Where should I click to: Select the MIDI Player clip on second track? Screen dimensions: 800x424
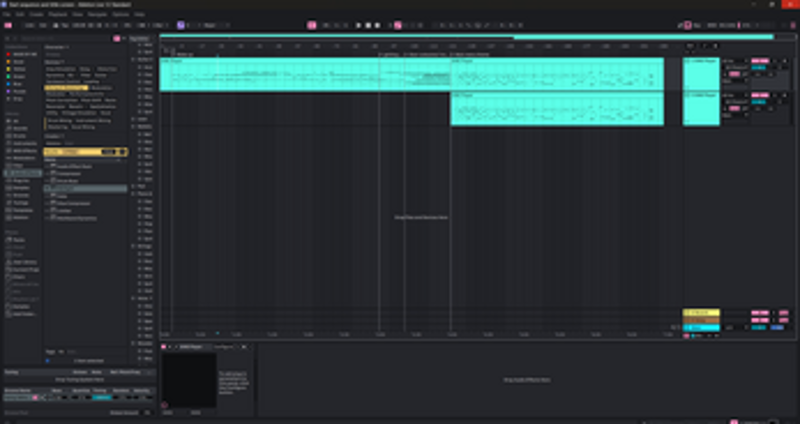[557, 109]
